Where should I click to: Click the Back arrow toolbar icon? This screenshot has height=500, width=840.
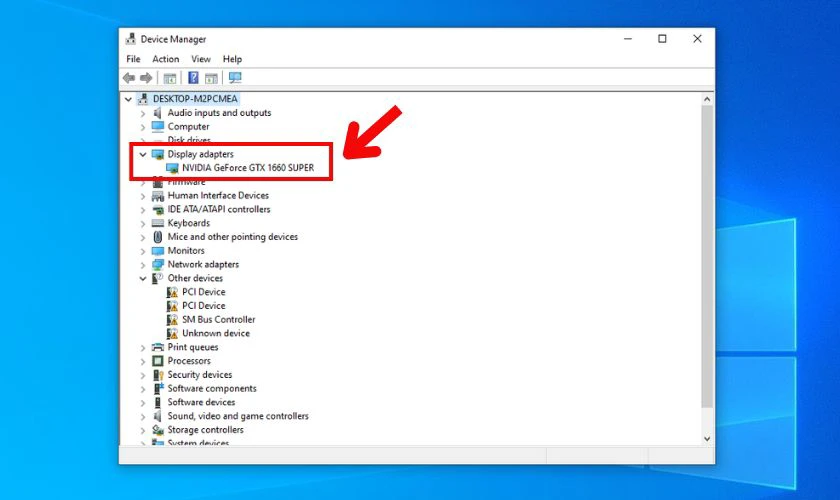tap(129, 78)
